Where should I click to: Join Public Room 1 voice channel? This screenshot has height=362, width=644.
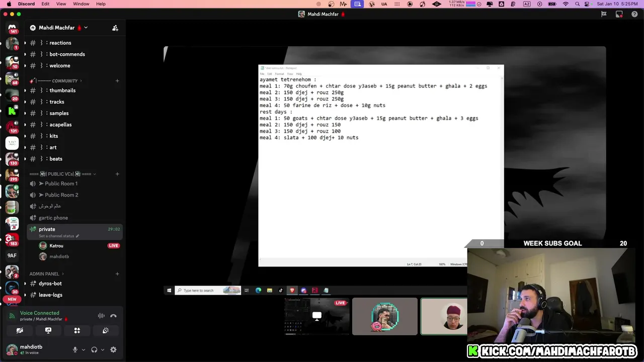tap(74, 184)
